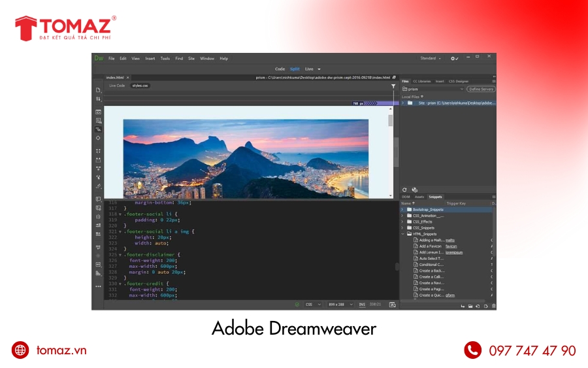Click the Open Documents icon in left toolbar
588x368 pixels.
pos(98,90)
